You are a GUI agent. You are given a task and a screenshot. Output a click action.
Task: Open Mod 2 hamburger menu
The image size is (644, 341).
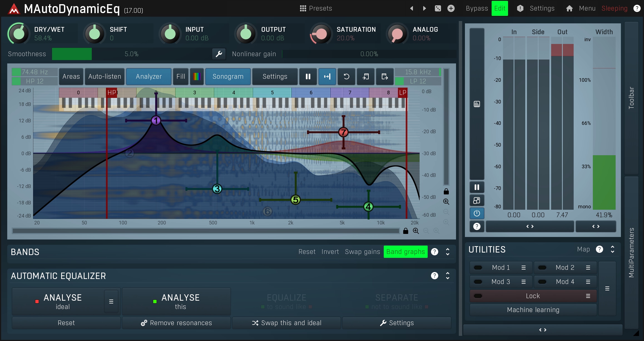coord(588,268)
